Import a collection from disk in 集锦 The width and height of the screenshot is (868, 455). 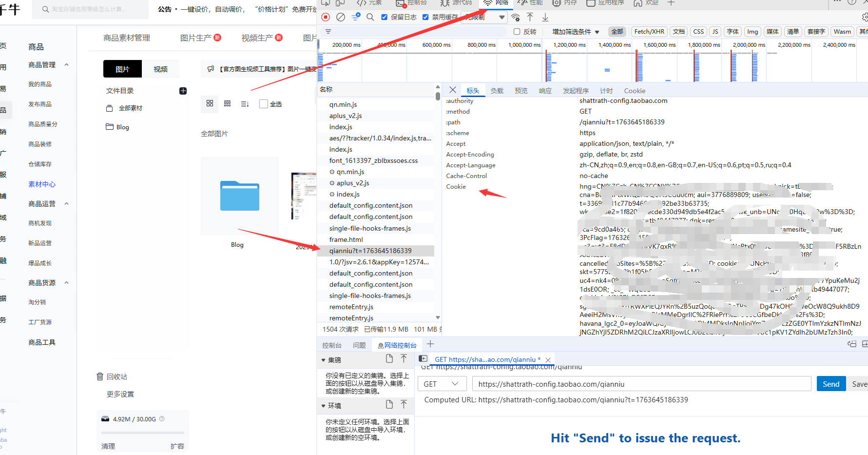point(404,359)
